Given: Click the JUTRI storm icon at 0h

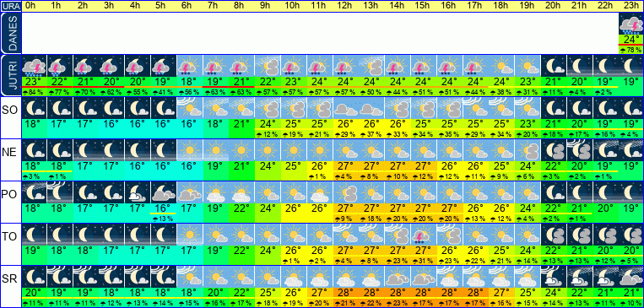Looking at the screenshot, I should point(34,66).
